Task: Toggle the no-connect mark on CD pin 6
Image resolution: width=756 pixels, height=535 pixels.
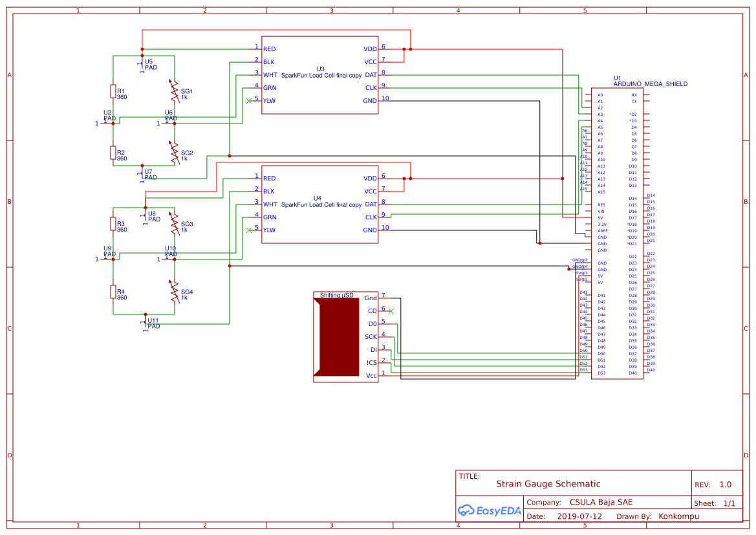Action: coord(390,310)
